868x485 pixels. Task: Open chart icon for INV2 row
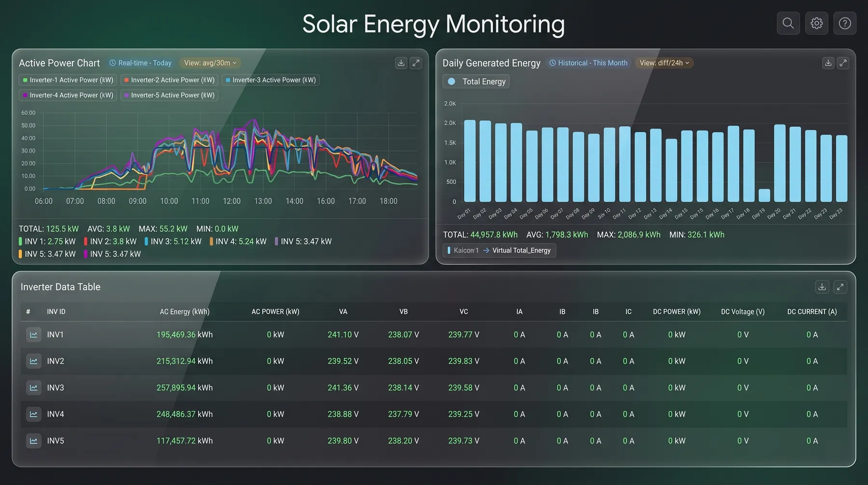click(x=34, y=361)
